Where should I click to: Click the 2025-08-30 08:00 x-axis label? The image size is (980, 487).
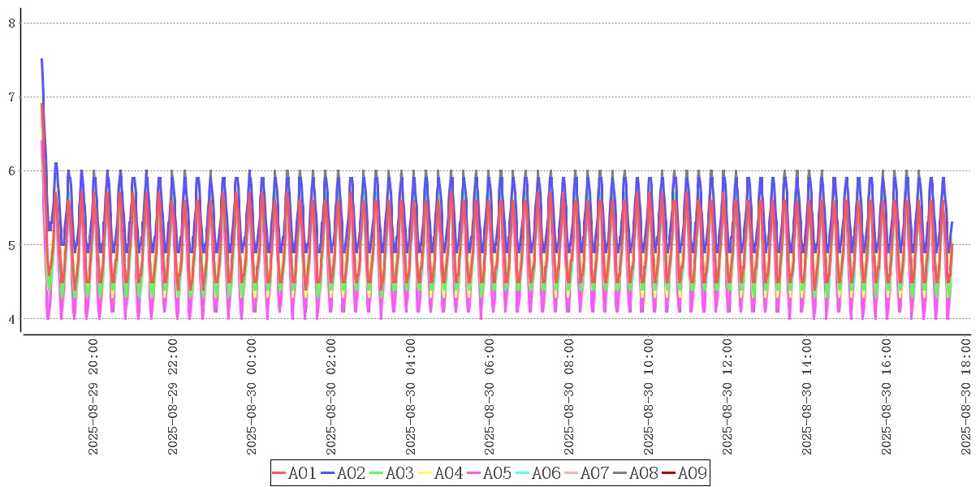point(570,398)
